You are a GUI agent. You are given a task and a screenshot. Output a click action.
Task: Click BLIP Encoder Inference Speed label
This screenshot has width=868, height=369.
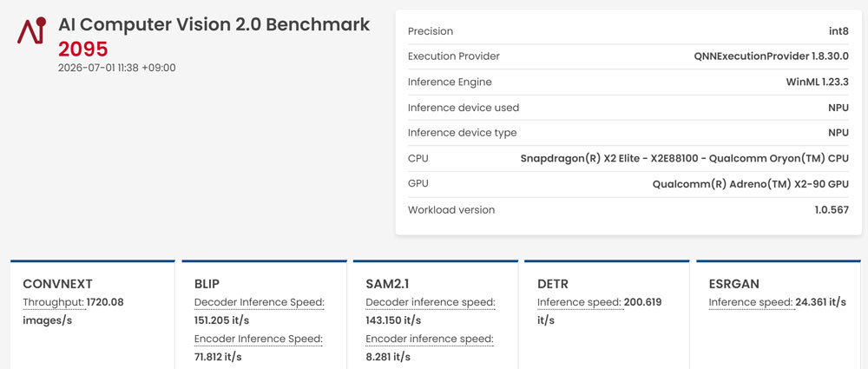[x=259, y=339]
